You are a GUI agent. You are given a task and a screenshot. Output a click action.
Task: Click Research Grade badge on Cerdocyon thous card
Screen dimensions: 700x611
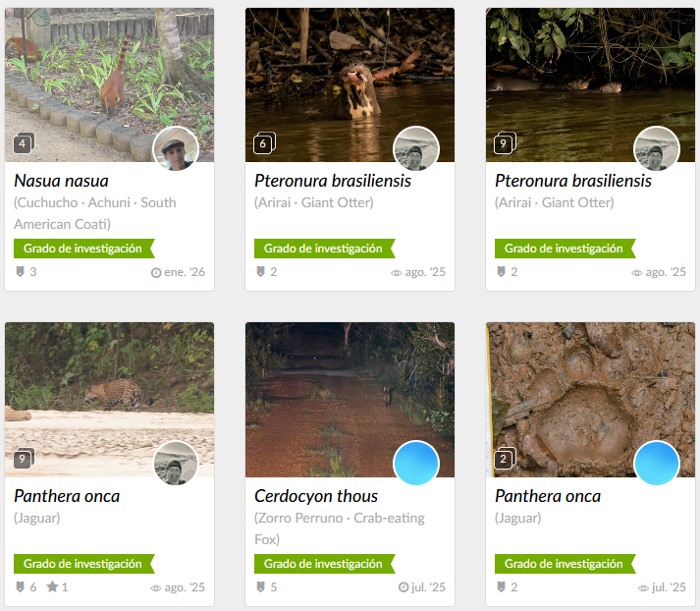tap(325, 564)
